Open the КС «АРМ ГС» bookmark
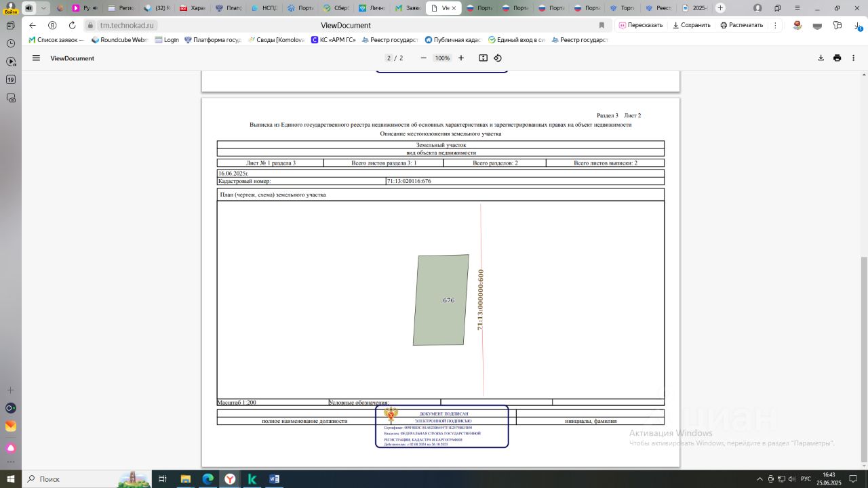The height and width of the screenshot is (488, 868). (x=333, y=40)
